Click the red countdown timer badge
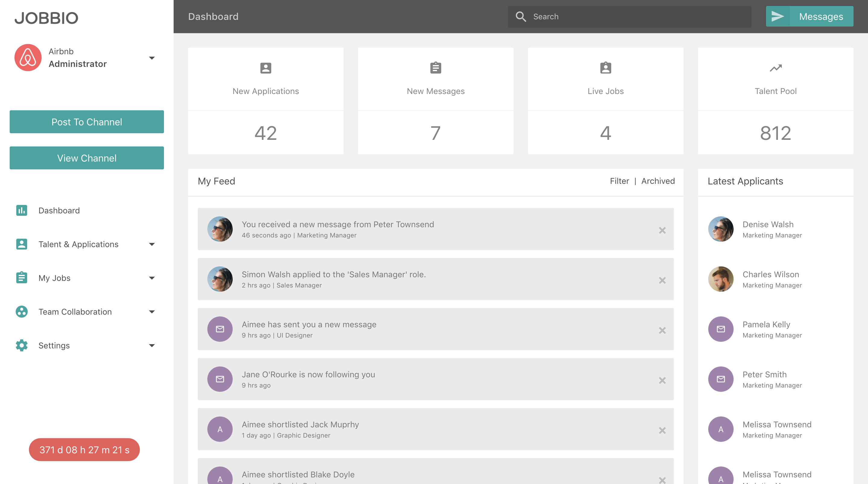868x484 pixels. point(84,450)
